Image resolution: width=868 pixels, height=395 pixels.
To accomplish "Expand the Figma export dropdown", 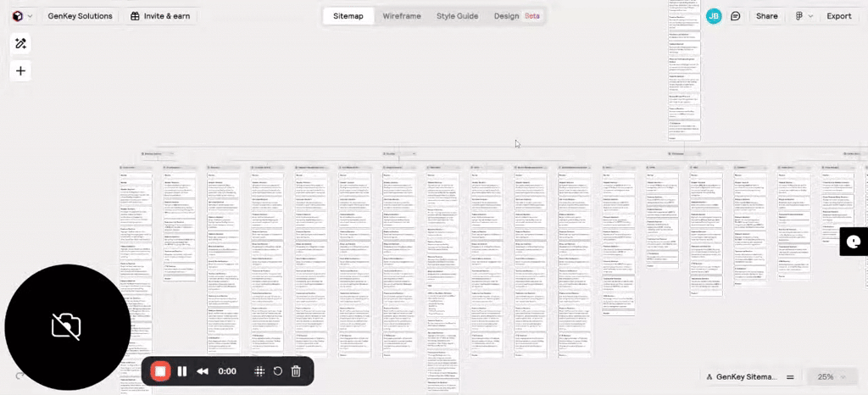I will 804,16.
